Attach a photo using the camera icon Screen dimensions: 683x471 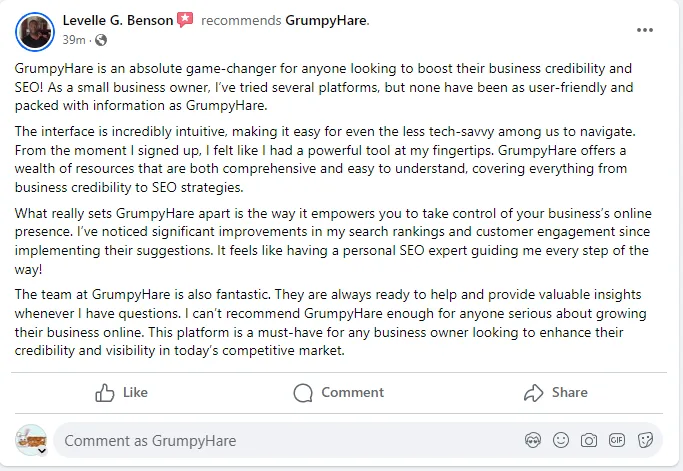click(x=589, y=440)
